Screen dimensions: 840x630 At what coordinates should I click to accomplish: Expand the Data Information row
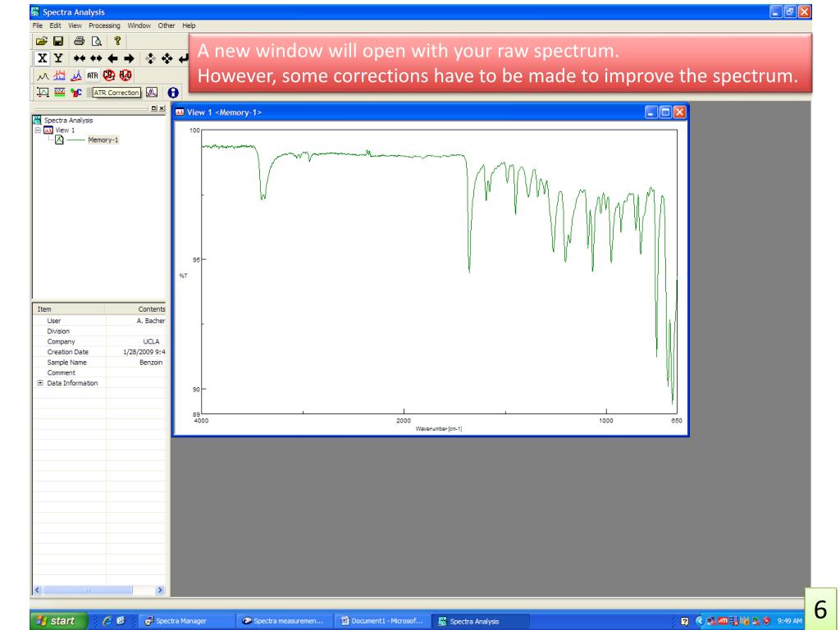pos(40,383)
